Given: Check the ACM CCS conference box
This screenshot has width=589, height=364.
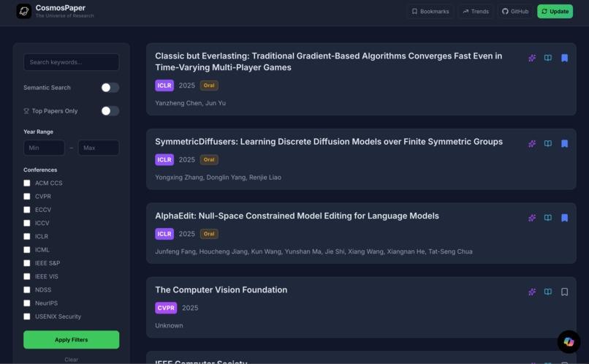Looking at the screenshot, I should click(26, 183).
